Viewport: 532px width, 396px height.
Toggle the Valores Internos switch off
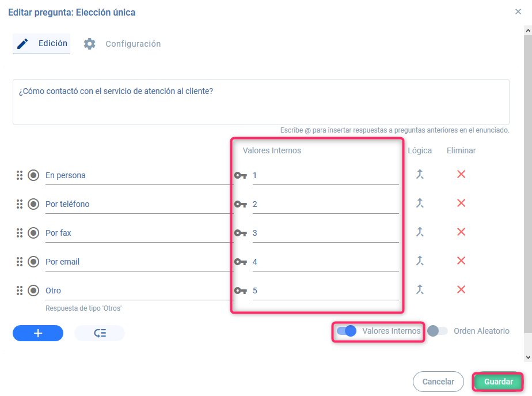click(x=347, y=331)
